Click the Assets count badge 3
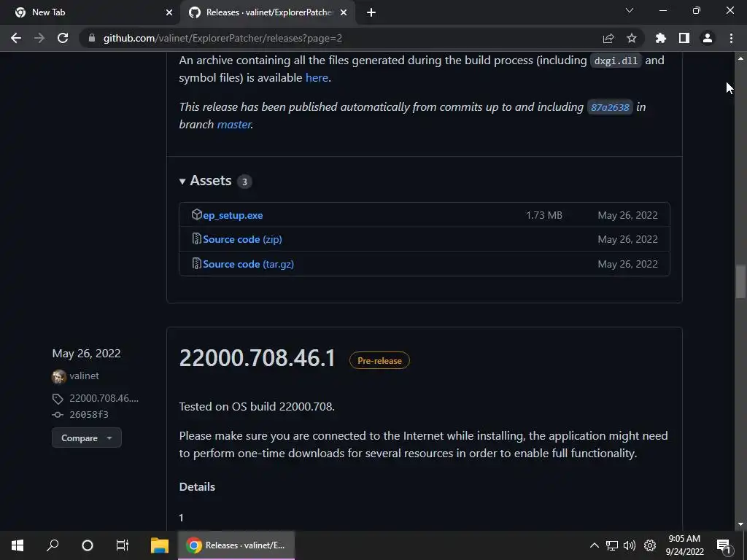The image size is (747, 560). pyautogui.click(x=244, y=182)
